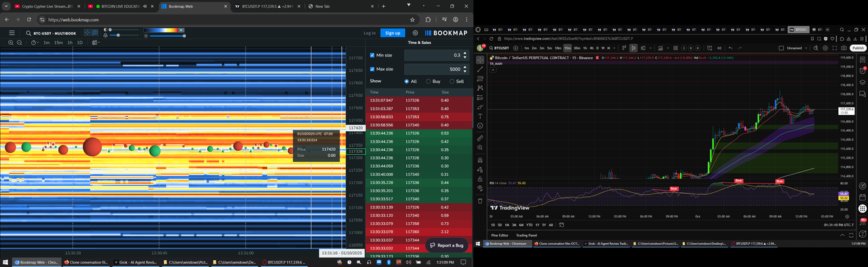
Task: Open the BTC-USDT instrument search magnifier
Action: 28,33
